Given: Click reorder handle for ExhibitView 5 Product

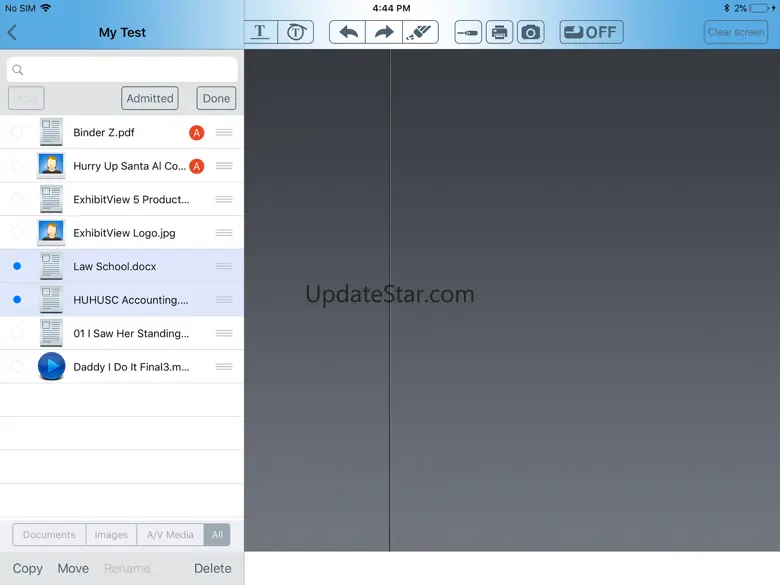Looking at the screenshot, I should 224,199.
